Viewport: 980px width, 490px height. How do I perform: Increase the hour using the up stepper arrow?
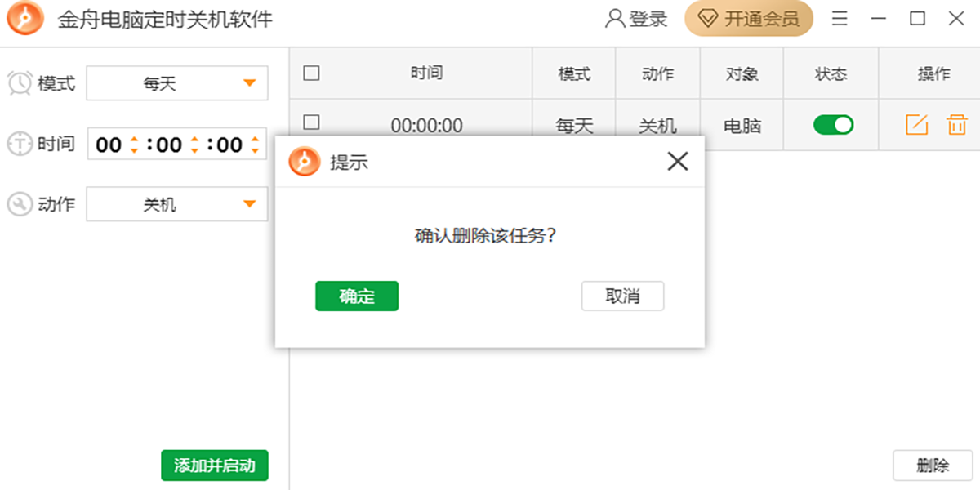133,139
